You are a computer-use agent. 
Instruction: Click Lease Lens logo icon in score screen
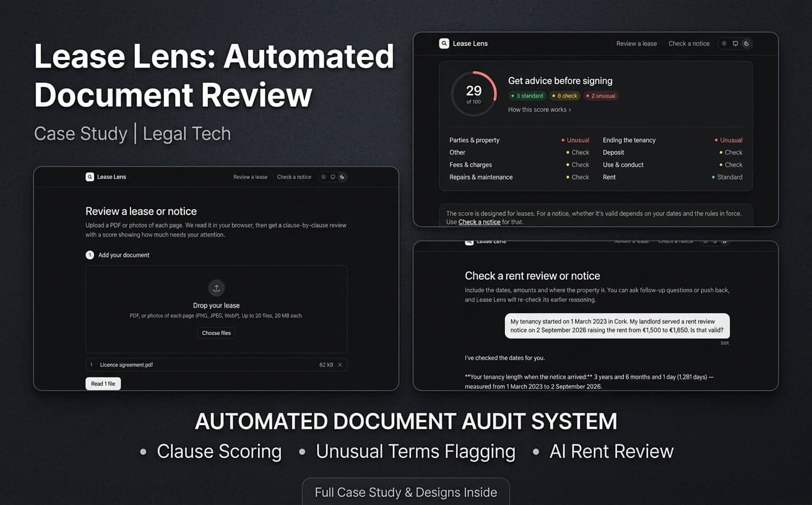click(x=444, y=43)
